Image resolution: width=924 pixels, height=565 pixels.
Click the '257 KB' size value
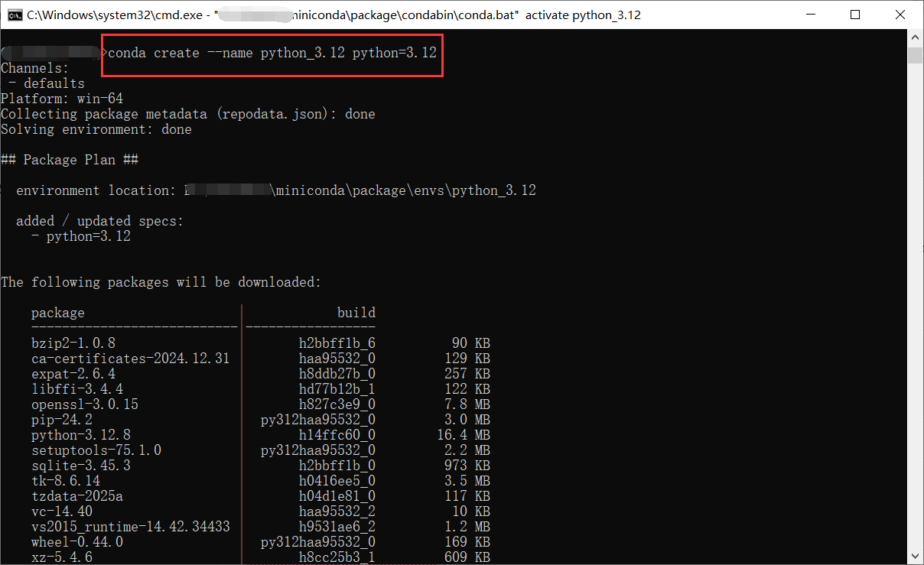[x=467, y=374]
